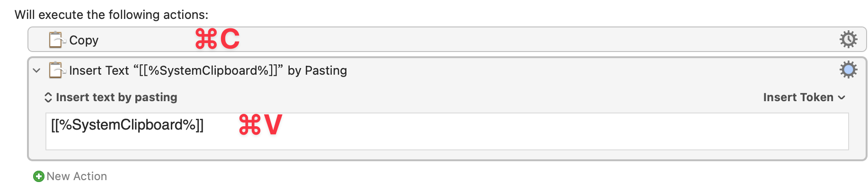Viewport: 868px width, 191px height.
Task: Click empty space in the Copy action row
Action: (x=521, y=40)
